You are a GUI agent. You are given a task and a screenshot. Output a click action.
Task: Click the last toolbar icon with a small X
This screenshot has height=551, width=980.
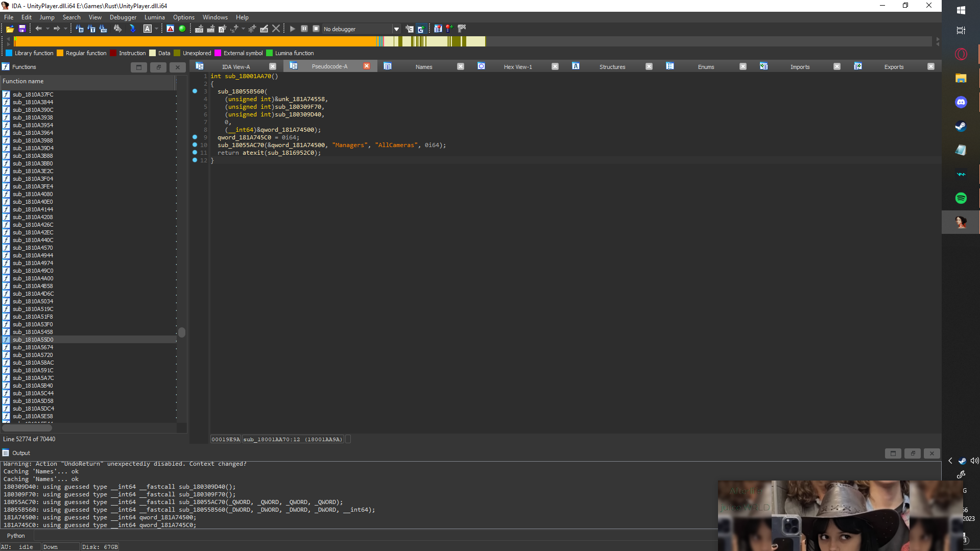462,29
